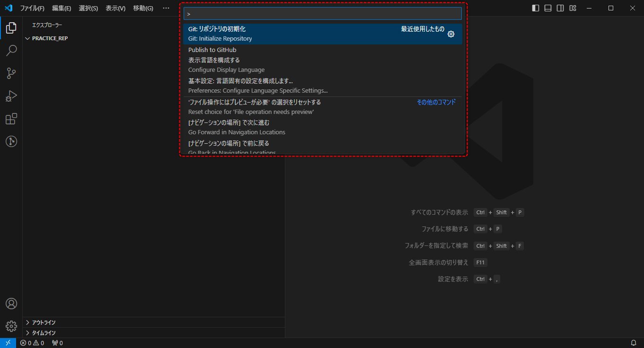The image size is (644, 348).
Task: Open errors and warnings in status bar
Action: pyautogui.click(x=32, y=343)
